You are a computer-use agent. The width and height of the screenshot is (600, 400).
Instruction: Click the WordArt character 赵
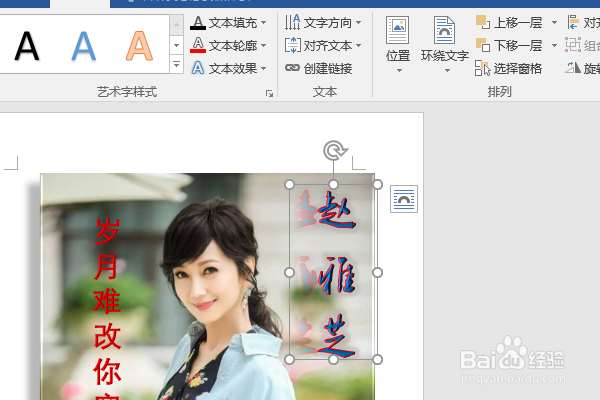[x=337, y=211]
